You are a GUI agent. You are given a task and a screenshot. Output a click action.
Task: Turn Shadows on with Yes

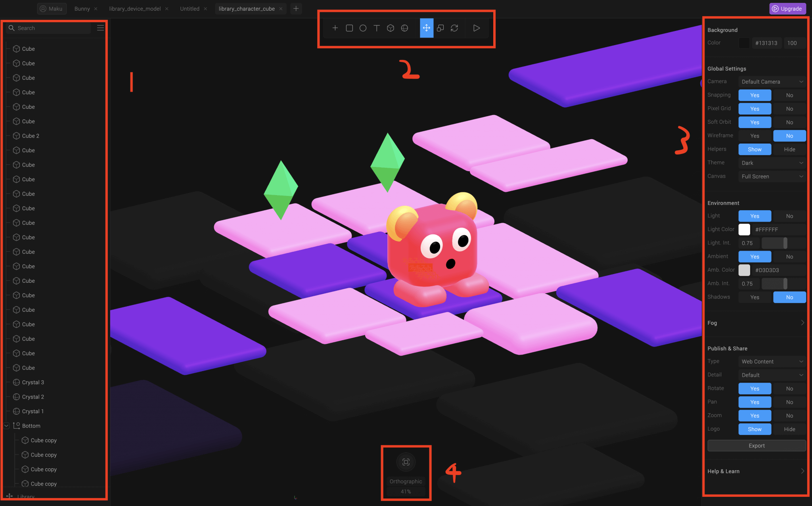[755, 297]
